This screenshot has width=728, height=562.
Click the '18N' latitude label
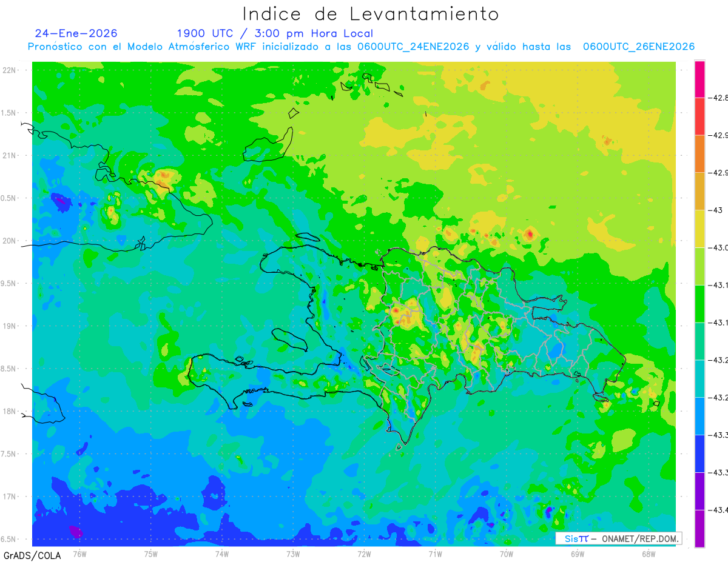click(x=9, y=411)
